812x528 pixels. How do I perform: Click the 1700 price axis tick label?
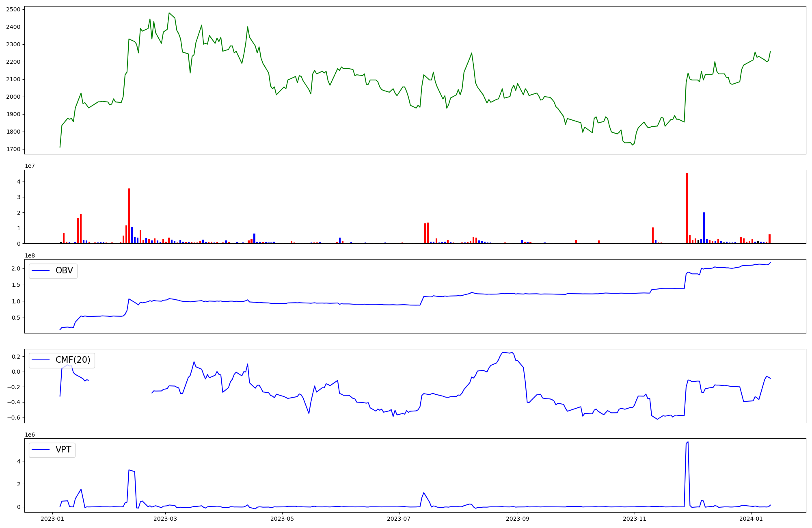click(13, 149)
